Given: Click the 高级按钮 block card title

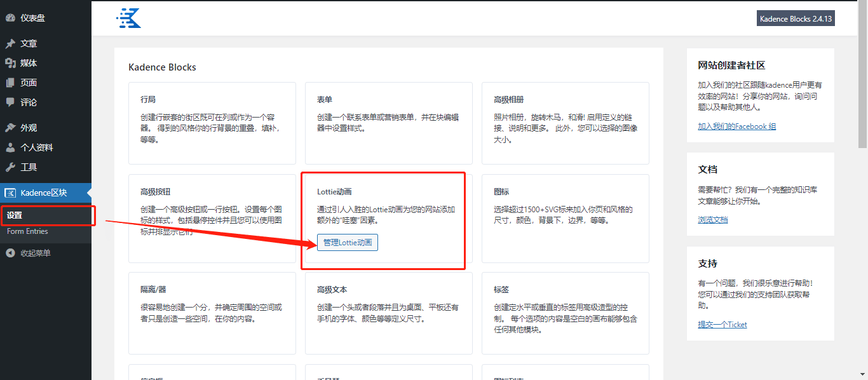Looking at the screenshot, I should point(156,191).
